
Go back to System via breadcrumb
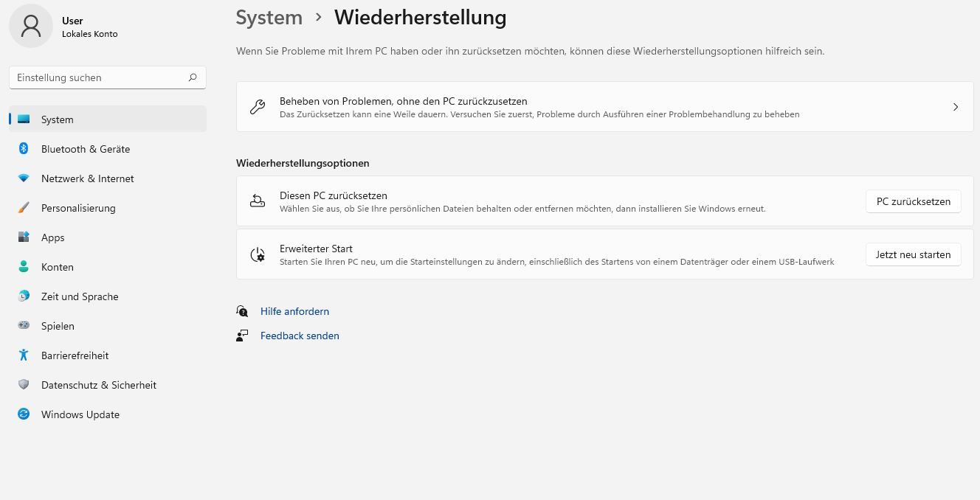[269, 18]
